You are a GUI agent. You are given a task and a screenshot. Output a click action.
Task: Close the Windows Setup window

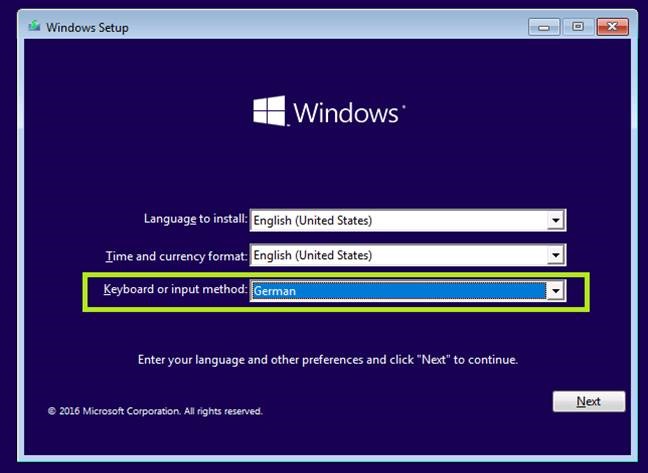[611, 26]
